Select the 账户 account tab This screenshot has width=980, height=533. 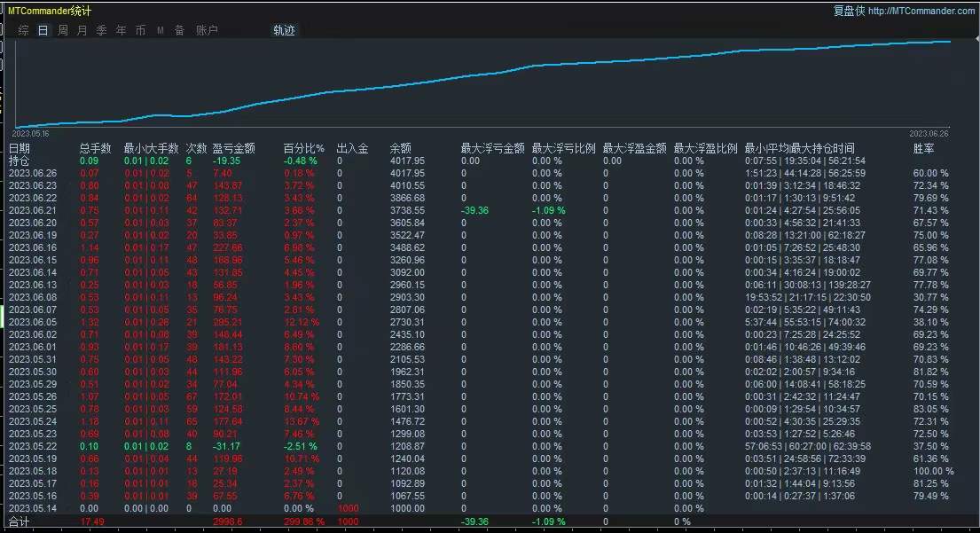click(x=207, y=30)
